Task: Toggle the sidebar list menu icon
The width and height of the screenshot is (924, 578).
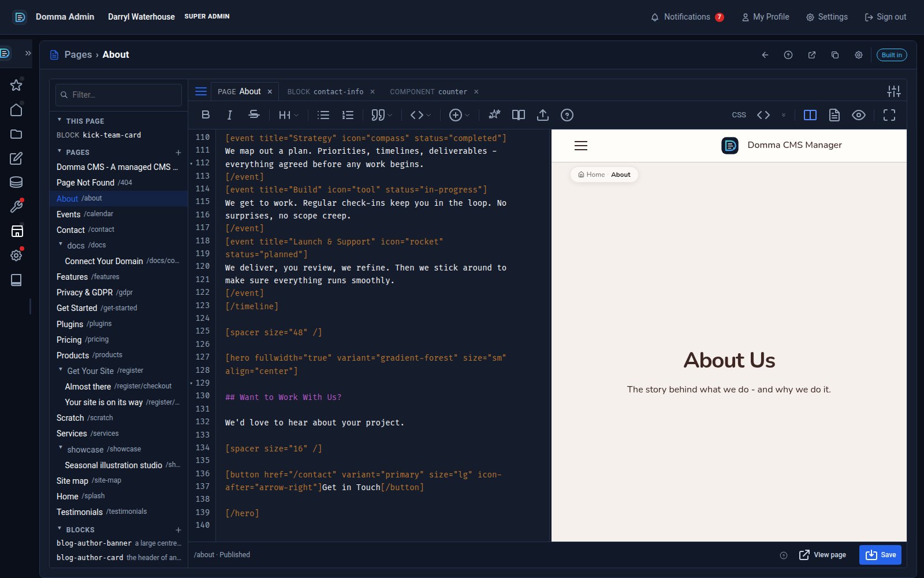Action: coord(201,91)
